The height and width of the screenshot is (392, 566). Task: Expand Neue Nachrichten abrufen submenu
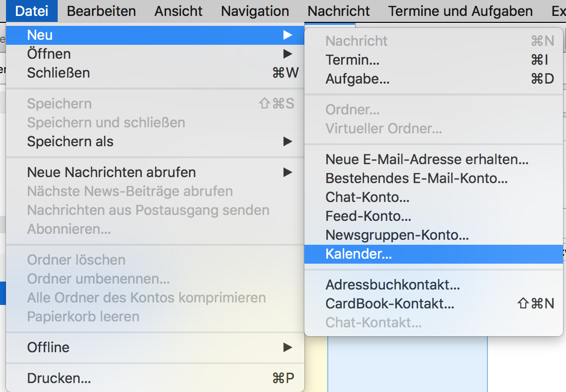(111, 173)
